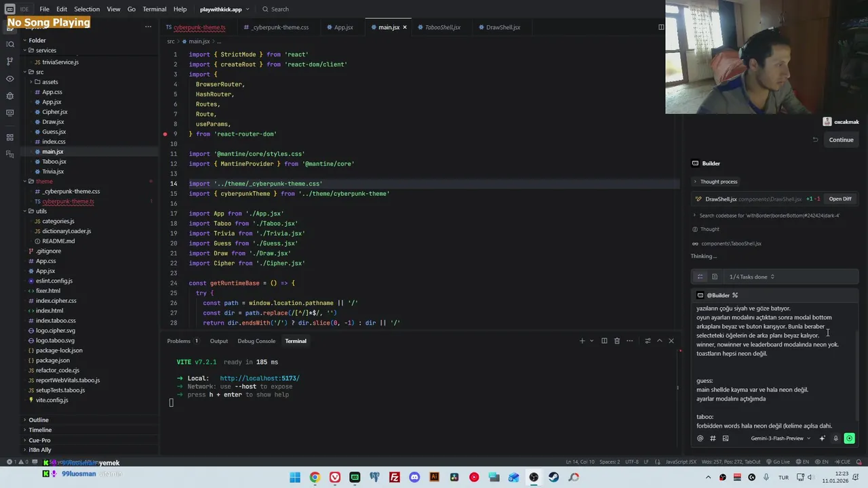Toggle terminal panel settings sliders icon

[x=648, y=341]
